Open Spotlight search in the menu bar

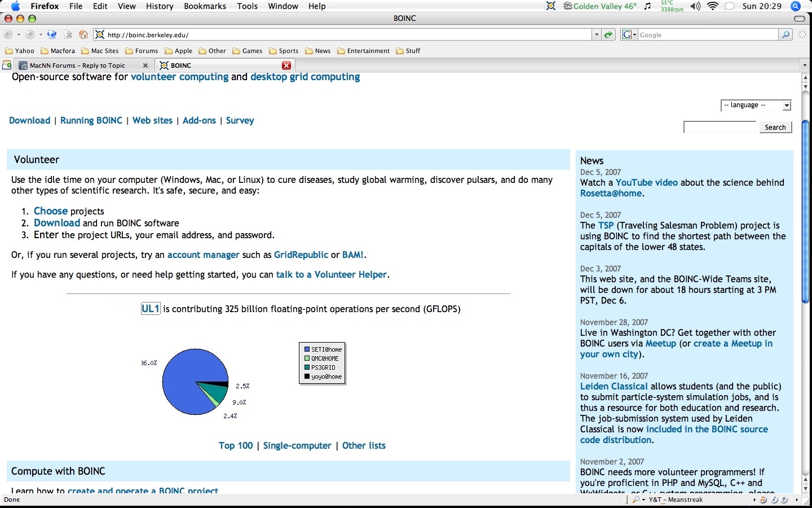[x=796, y=6]
